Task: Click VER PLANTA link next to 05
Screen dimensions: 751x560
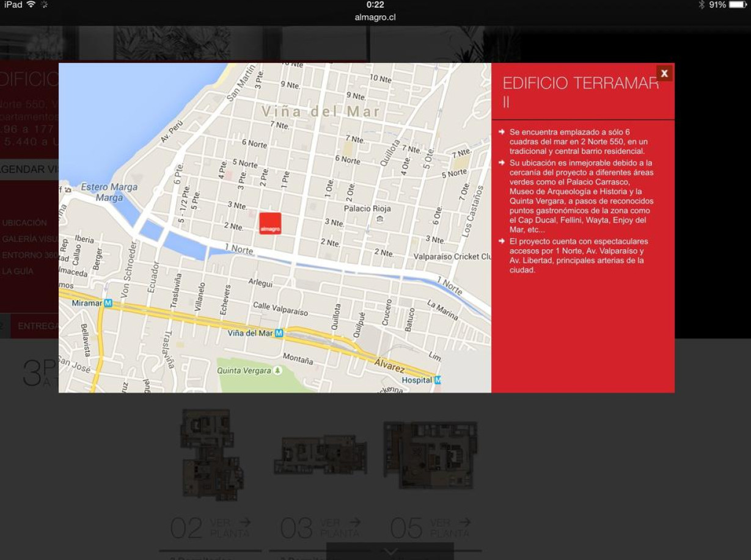Action: click(x=450, y=528)
